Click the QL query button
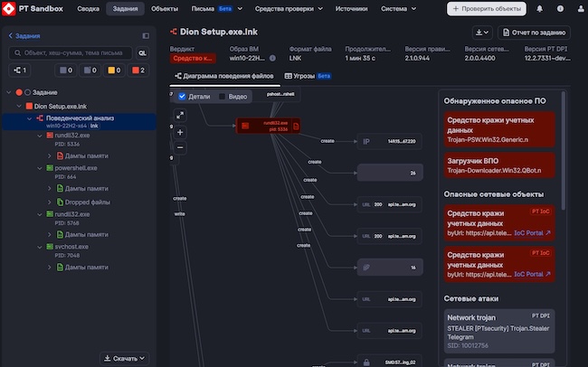Screen dimensions: 588x367 (x=142, y=52)
